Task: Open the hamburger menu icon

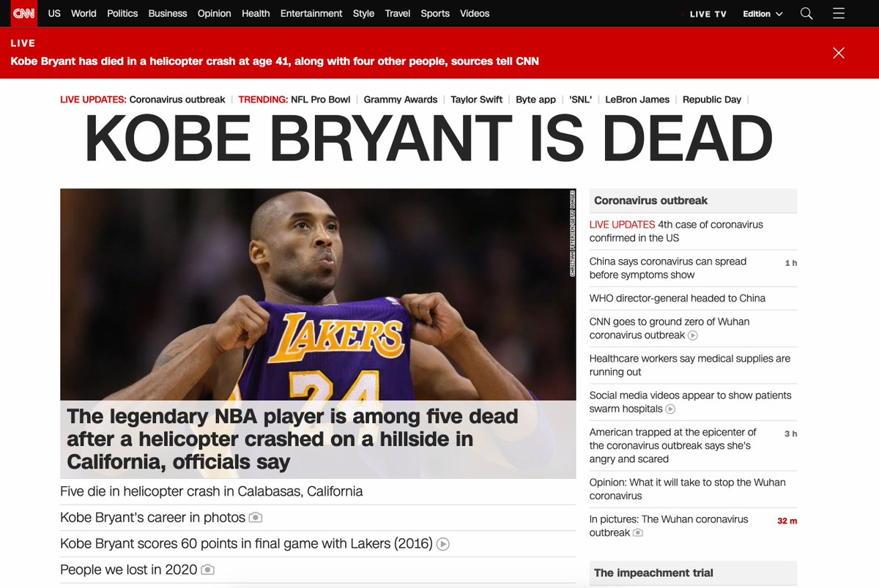Action: tap(839, 13)
